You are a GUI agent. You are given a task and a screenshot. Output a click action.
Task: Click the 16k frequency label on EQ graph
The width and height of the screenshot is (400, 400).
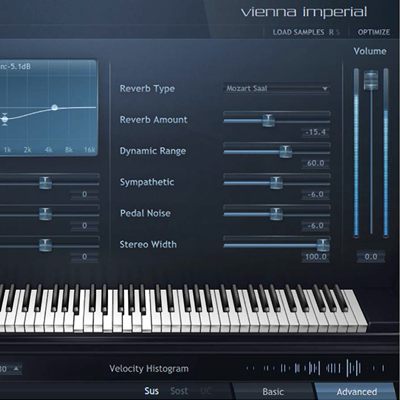pyautogui.click(x=89, y=150)
